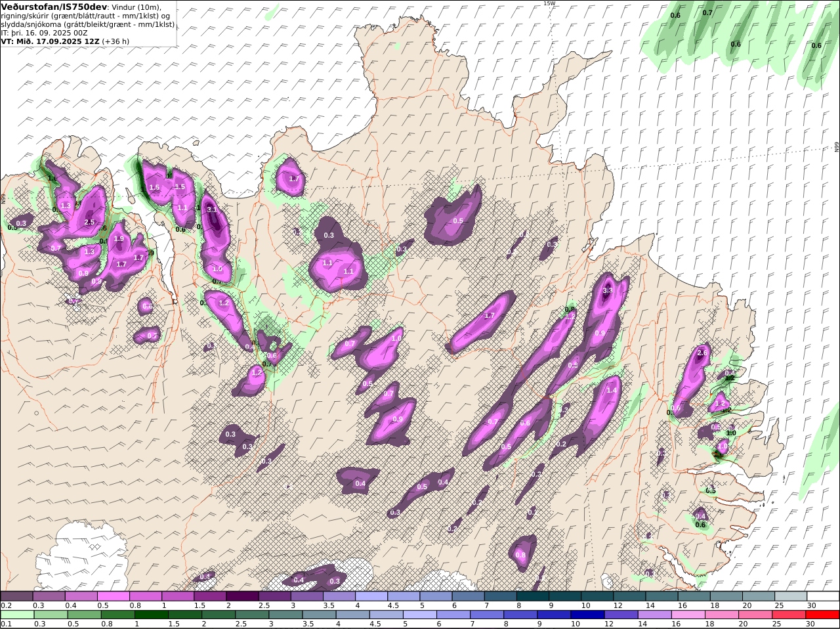
Task: Pick the 14–16 swatch in the upper colorbar
Action: (x=661, y=596)
